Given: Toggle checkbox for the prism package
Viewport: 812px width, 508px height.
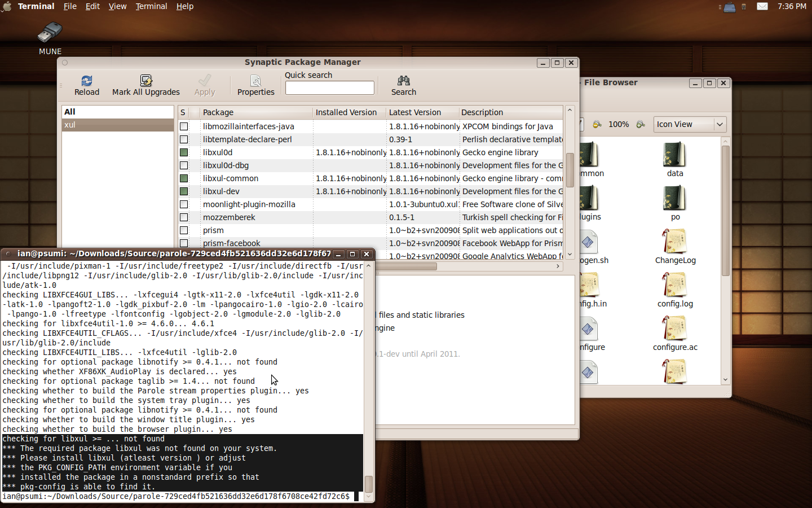Looking at the screenshot, I should point(184,230).
